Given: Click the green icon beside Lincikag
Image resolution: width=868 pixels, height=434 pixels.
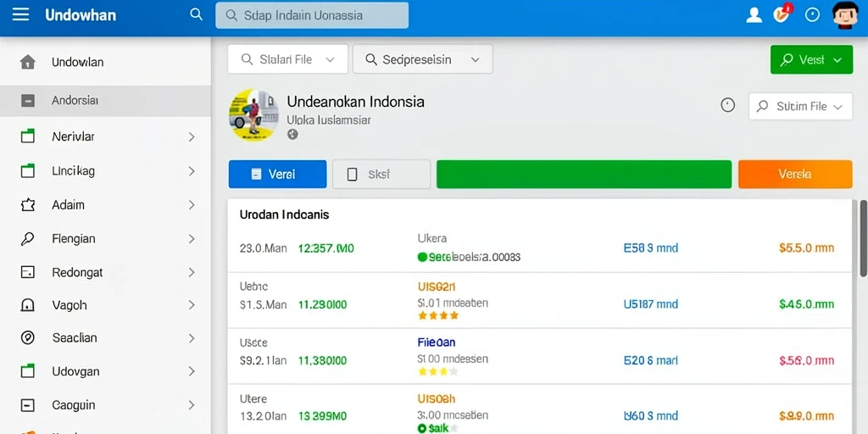Looking at the screenshot, I should click(x=28, y=171).
